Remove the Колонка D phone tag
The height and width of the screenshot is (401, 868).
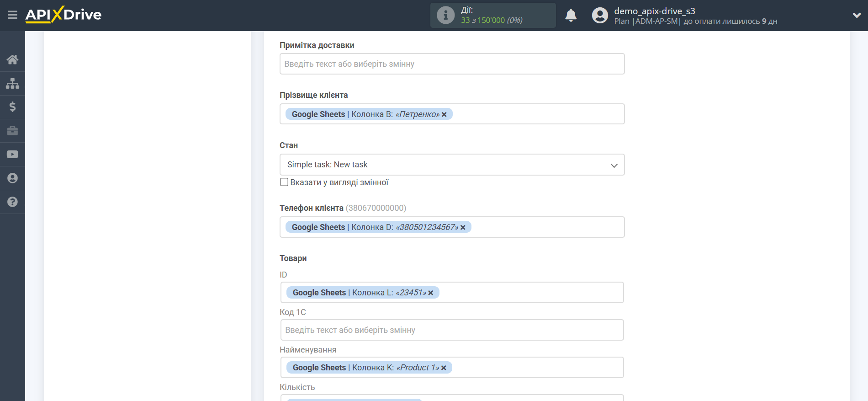click(463, 227)
